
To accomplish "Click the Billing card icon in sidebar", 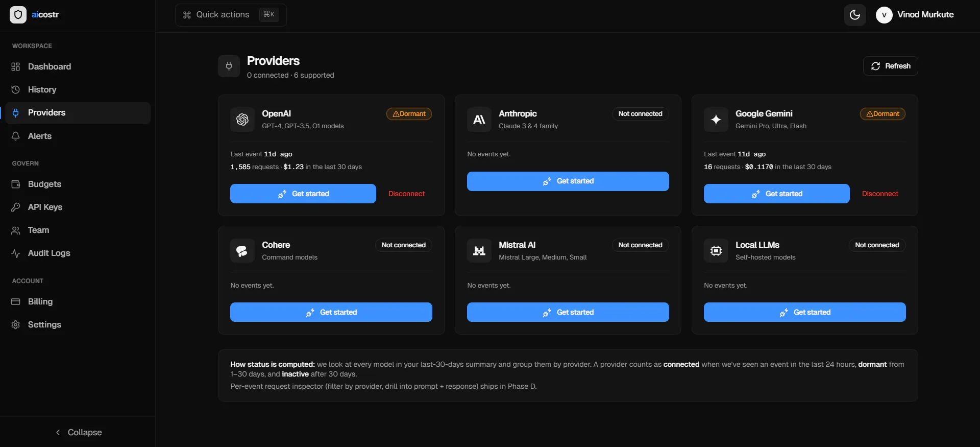I will click(16, 302).
